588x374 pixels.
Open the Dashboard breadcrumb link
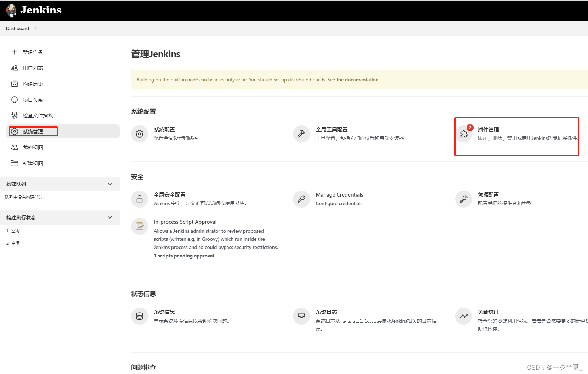tap(17, 28)
